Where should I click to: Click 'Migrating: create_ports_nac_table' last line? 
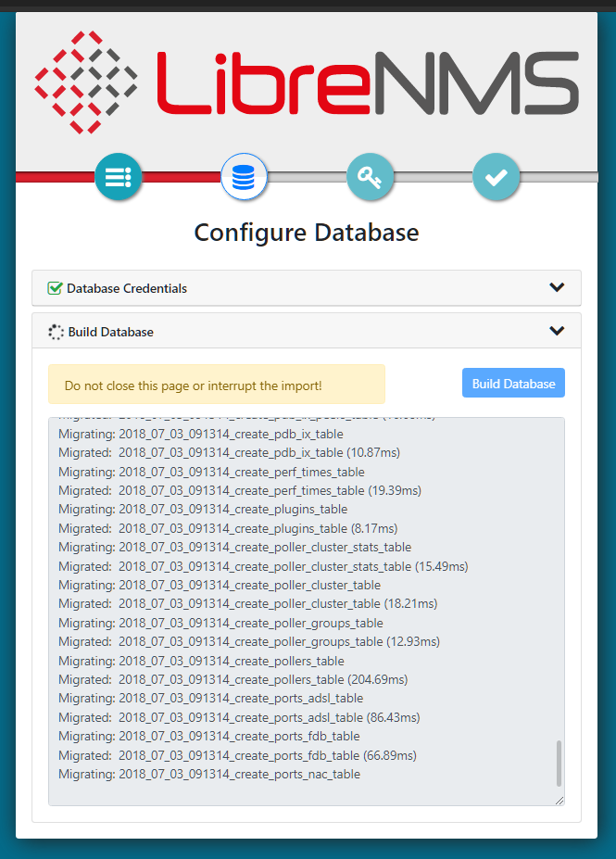(x=209, y=774)
